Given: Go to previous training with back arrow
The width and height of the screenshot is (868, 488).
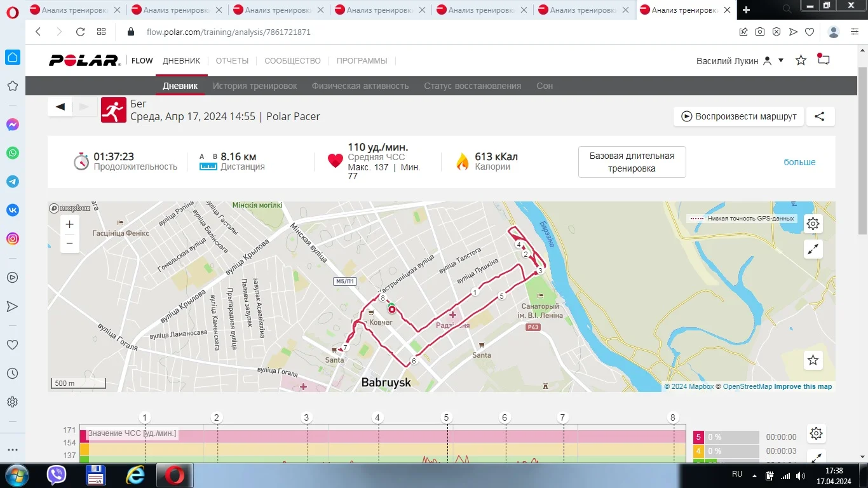Looking at the screenshot, I should pyautogui.click(x=60, y=107).
